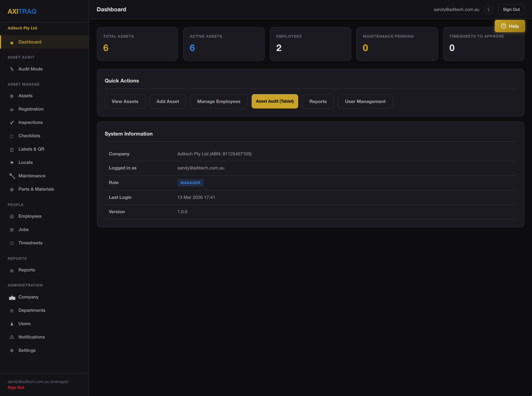The image size is (532, 396).
Task: Open Notifications settings page
Action: 45,337
